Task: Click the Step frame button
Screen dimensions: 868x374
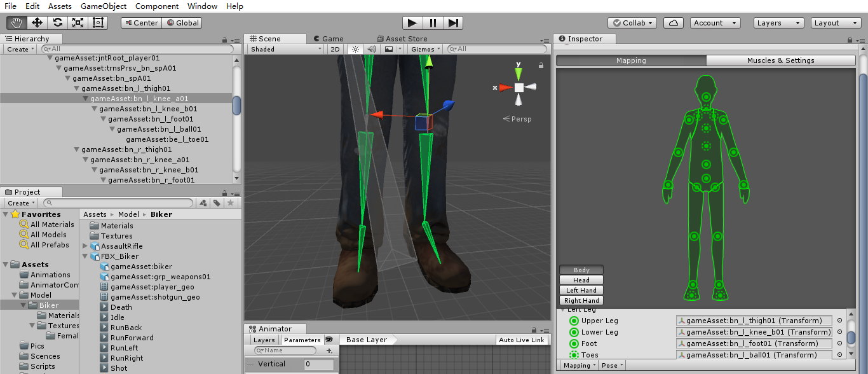Action: pyautogui.click(x=453, y=23)
